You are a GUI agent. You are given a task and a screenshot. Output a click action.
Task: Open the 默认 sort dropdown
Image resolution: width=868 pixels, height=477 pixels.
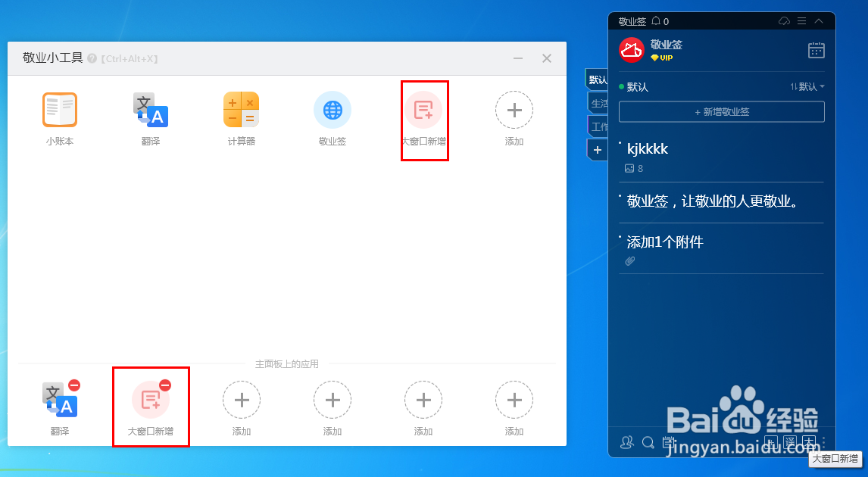point(807,86)
